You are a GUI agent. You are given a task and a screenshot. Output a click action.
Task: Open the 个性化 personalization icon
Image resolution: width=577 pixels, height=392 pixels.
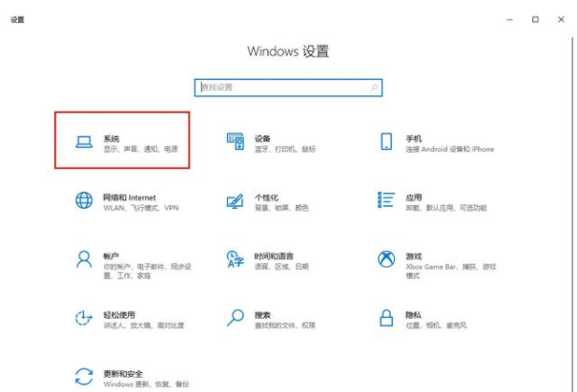click(x=236, y=201)
